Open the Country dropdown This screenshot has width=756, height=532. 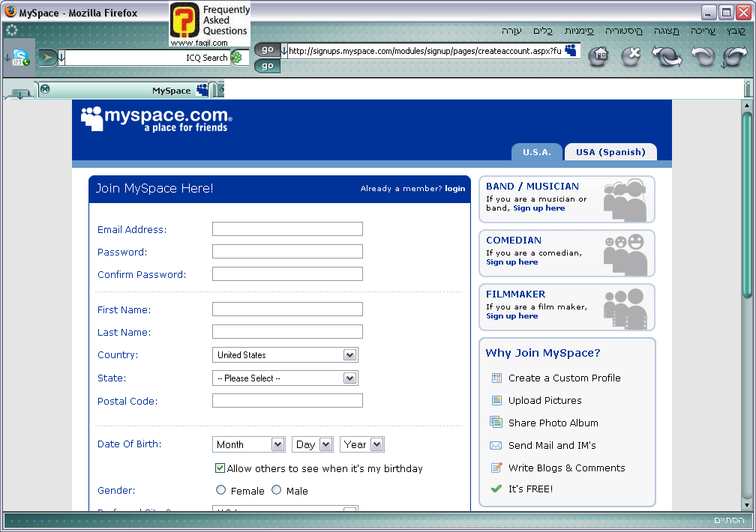pos(285,355)
